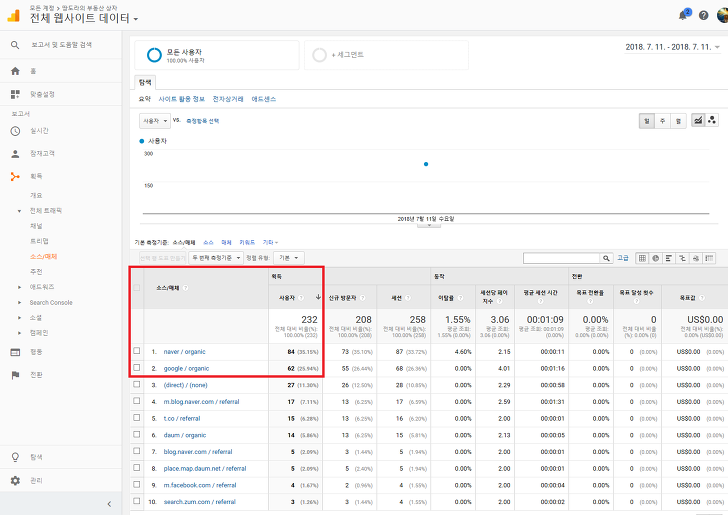Viewport: 728px width, 515px height.
Task: Open 실시간 realtime clock icon
Action: (x=15, y=131)
